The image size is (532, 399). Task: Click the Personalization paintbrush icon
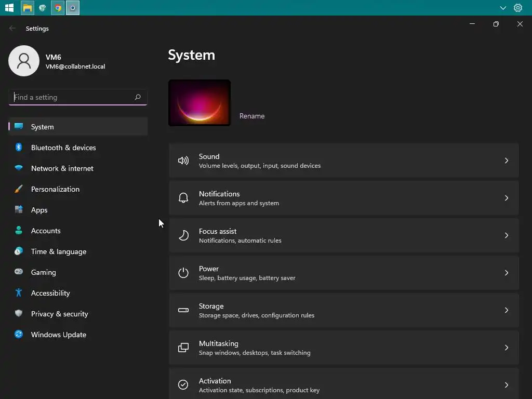click(19, 189)
